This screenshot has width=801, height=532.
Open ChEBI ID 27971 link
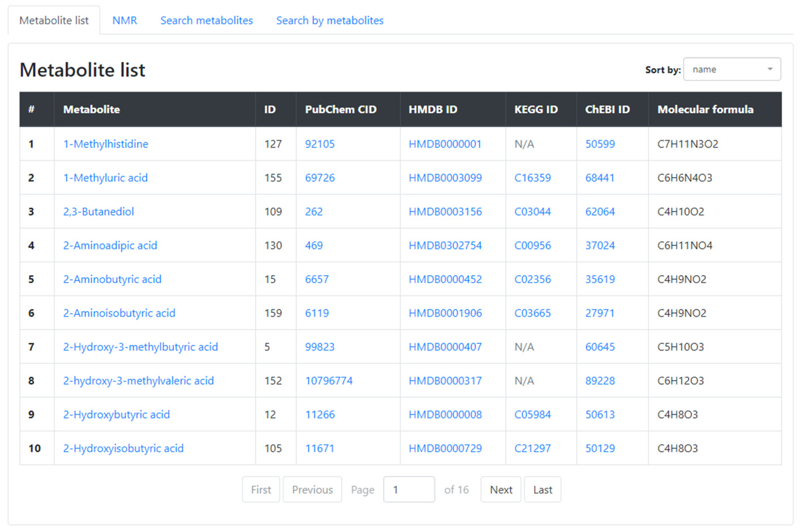click(600, 313)
